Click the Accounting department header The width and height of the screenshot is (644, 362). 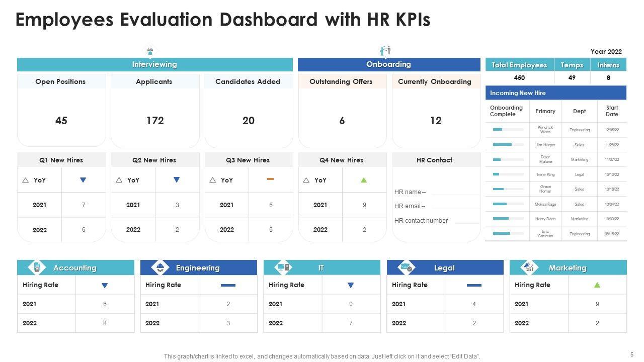[75, 267]
